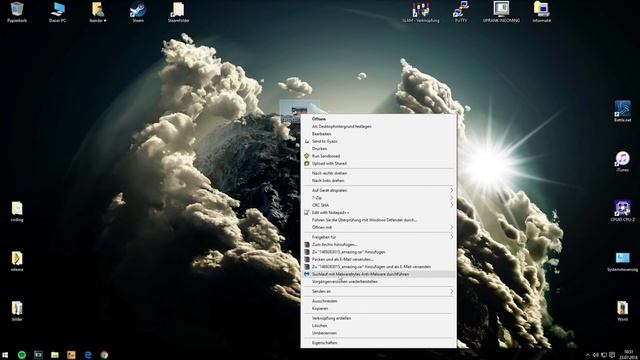Viewport: 640px width, 360px height.
Task: Click Bearbeiten in the context menu
Action: tap(379, 134)
